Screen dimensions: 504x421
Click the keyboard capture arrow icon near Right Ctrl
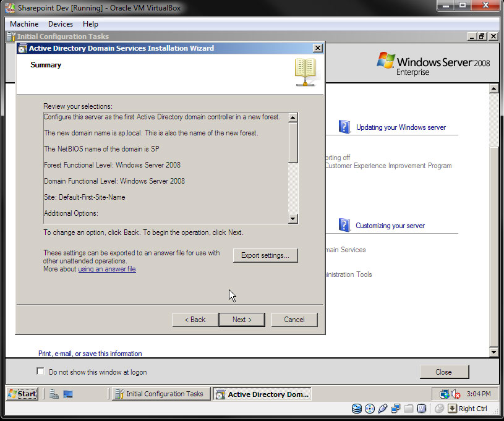pos(452,409)
